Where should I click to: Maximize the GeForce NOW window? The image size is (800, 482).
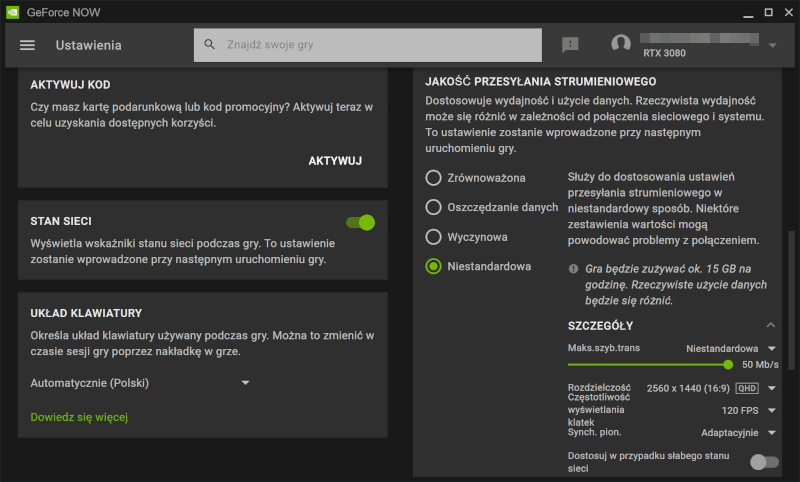768,12
